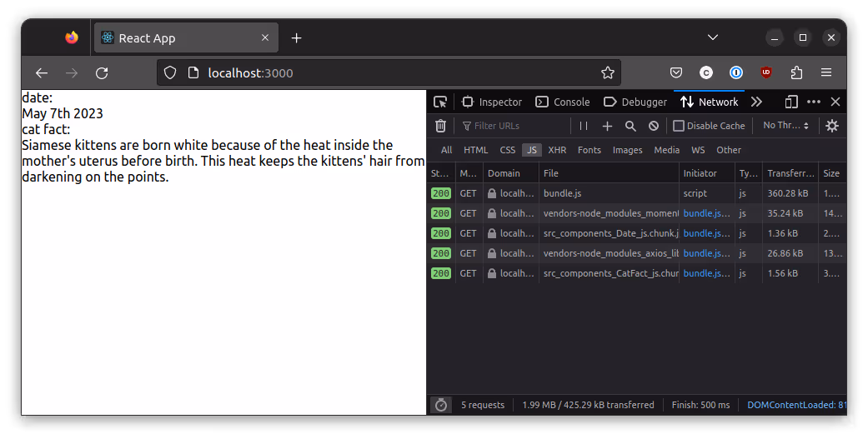This screenshot has height=439, width=868.
Task: Reload the current page
Action: click(x=102, y=73)
